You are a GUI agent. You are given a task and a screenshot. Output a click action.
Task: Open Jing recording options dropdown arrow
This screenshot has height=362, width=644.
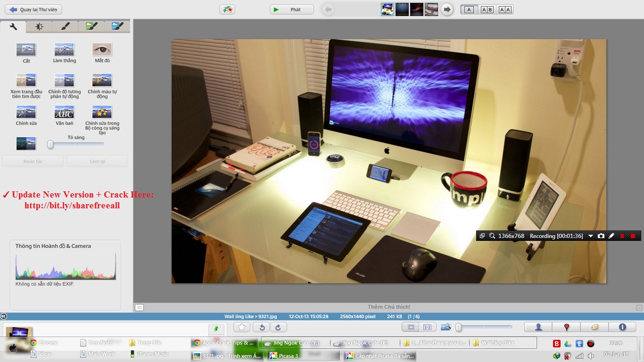pyautogui.click(x=590, y=236)
